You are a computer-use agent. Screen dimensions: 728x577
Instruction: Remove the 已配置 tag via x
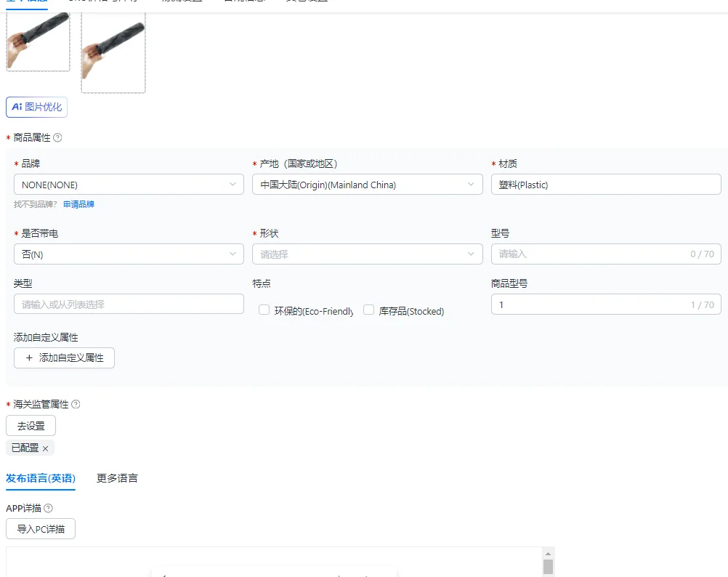point(46,448)
